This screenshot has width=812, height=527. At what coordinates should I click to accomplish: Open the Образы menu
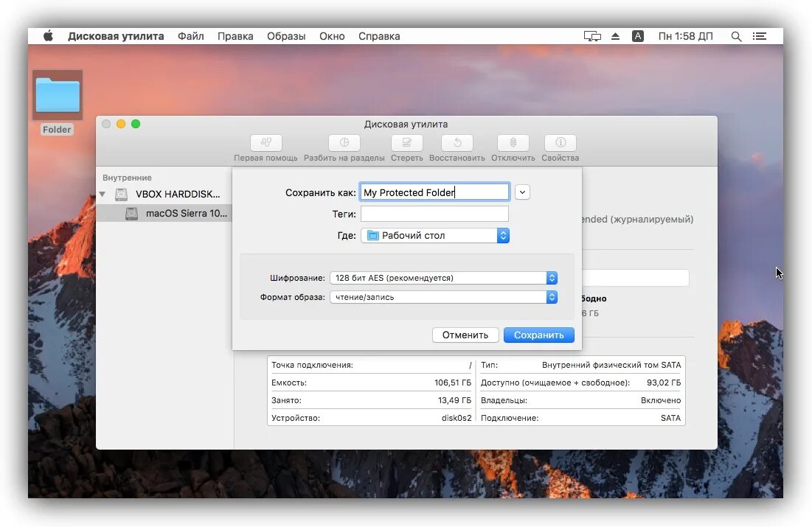click(x=286, y=36)
